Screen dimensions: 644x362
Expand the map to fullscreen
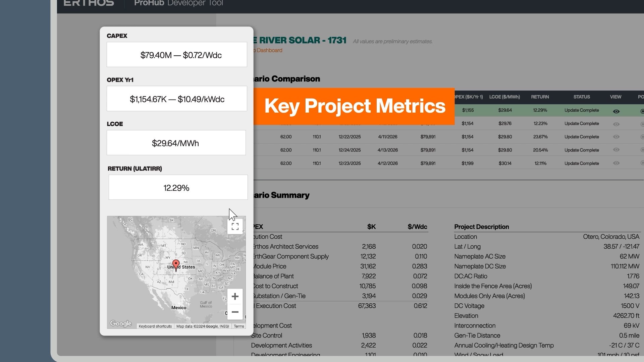pos(235,227)
